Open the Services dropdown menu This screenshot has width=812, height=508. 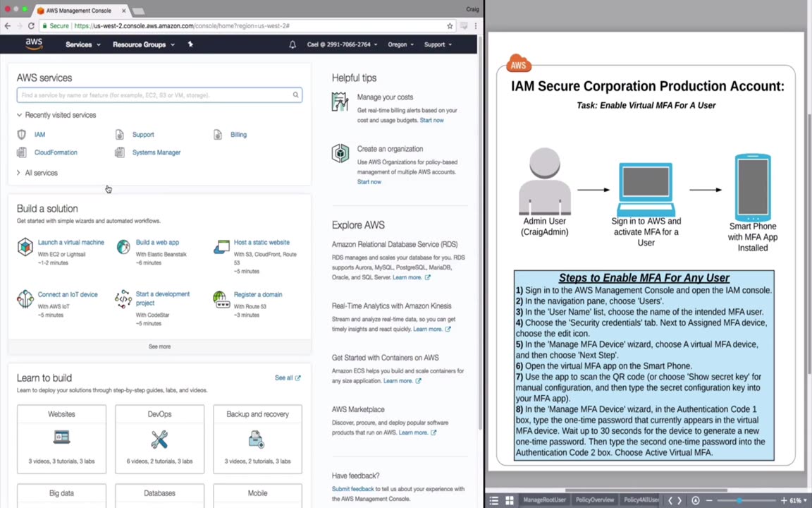[83, 44]
